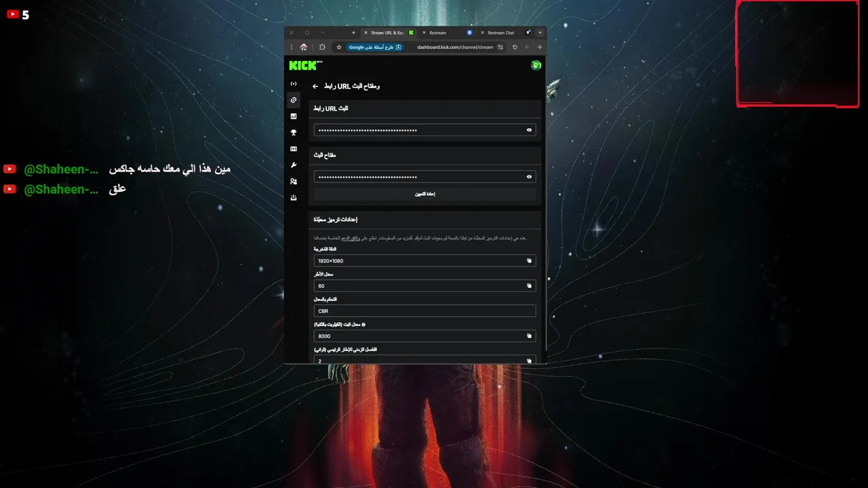This screenshot has height=488, width=868.
Task: Click the masked stream URL field
Action: click(x=425, y=130)
